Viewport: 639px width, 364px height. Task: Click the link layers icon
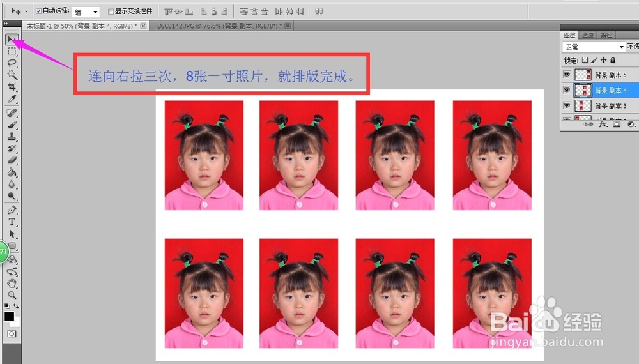[589, 124]
